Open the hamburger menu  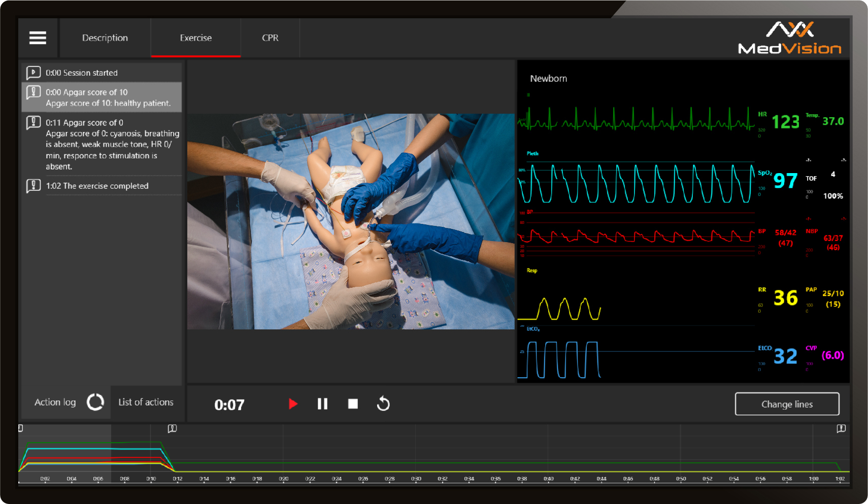click(38, 38)
